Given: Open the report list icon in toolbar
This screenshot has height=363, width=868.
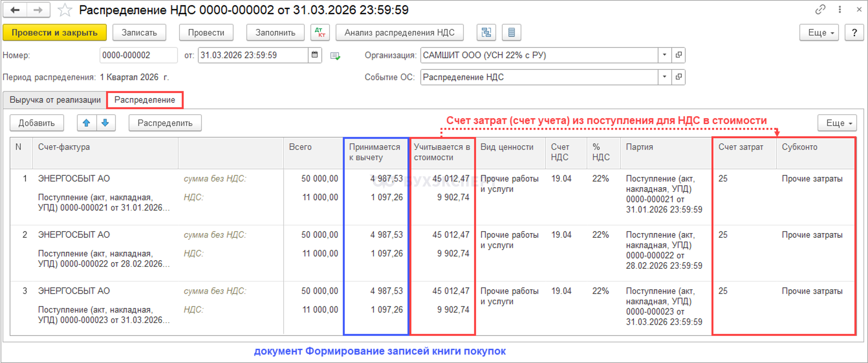Looking at the screenshot, I should pyautogui.click(x=511, y=32).
